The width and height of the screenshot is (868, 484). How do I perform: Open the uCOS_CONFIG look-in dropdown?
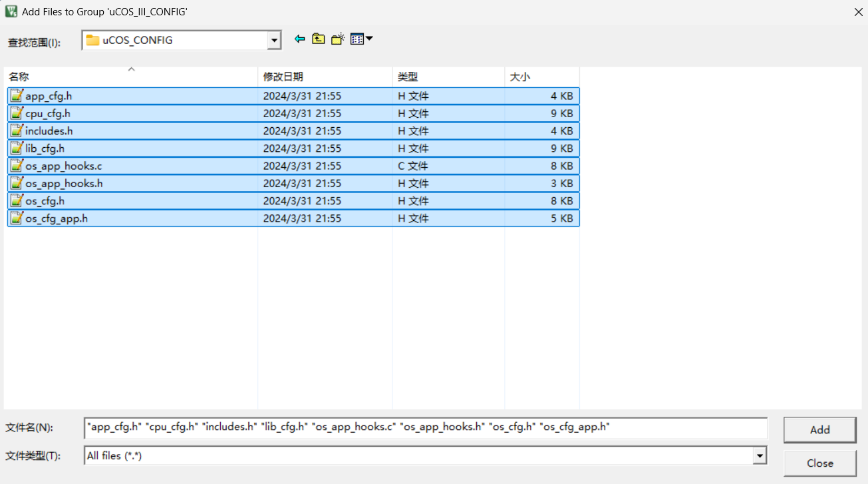(x=274, y=40)
